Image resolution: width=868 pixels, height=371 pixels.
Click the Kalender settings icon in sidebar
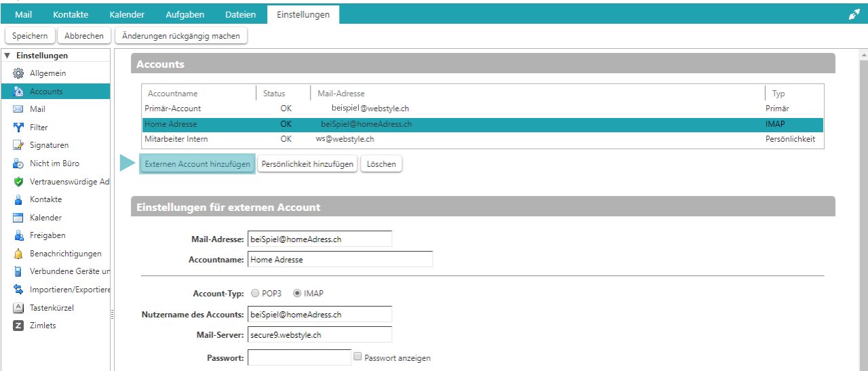click(x=19, y=218)
